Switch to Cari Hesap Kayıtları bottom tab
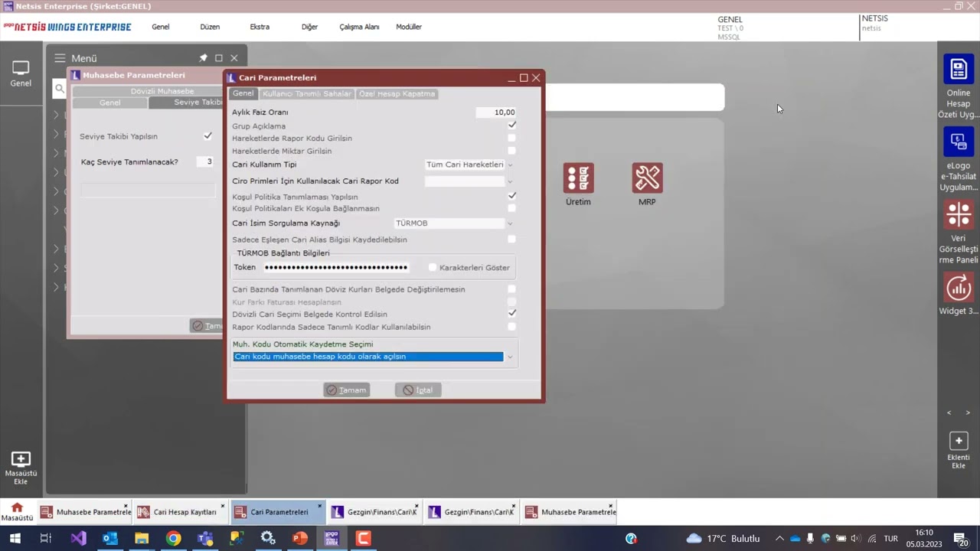980x551 pixels. pos(181,512)
